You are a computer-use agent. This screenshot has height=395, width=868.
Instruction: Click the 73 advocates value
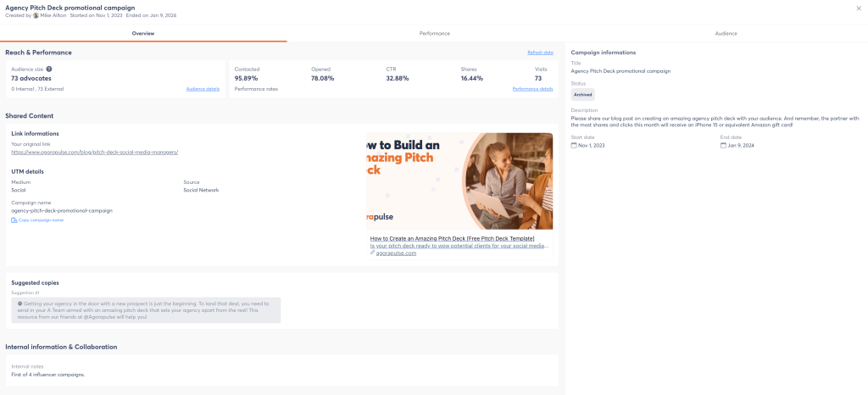pyautogui.click(x=31, y=79)
